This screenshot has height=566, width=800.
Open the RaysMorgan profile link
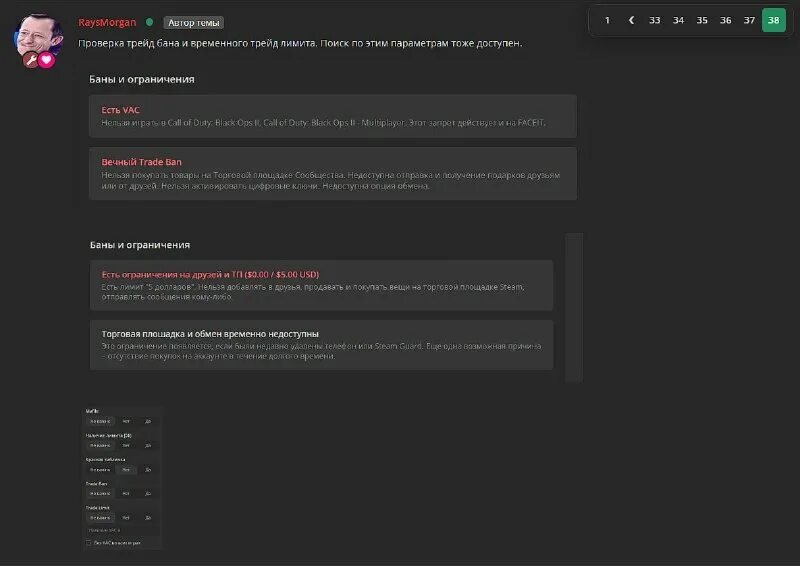pyautogui.click(x=107, y=22)
